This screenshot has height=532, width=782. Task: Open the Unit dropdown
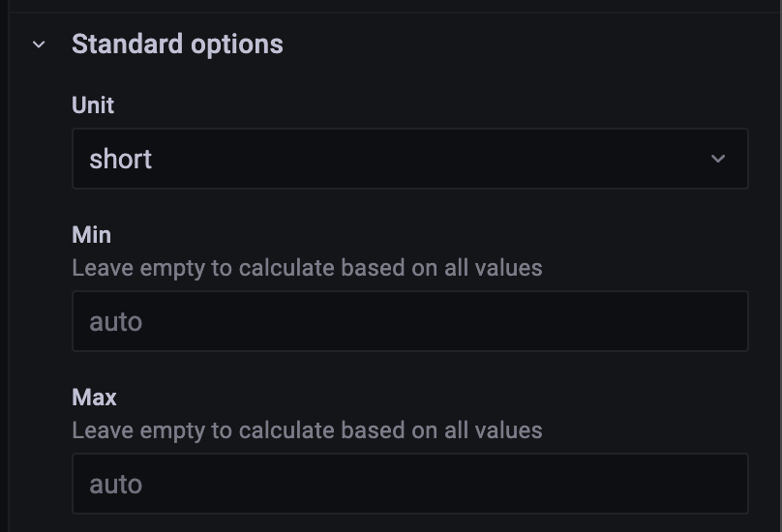pos(409,159)
